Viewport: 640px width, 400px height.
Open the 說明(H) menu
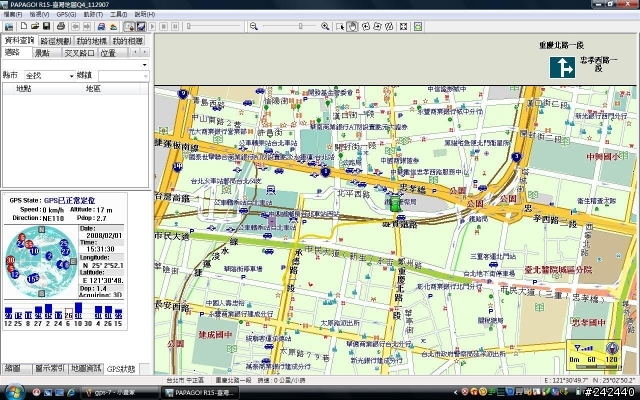pyautogui.click(x=144, y=14)
